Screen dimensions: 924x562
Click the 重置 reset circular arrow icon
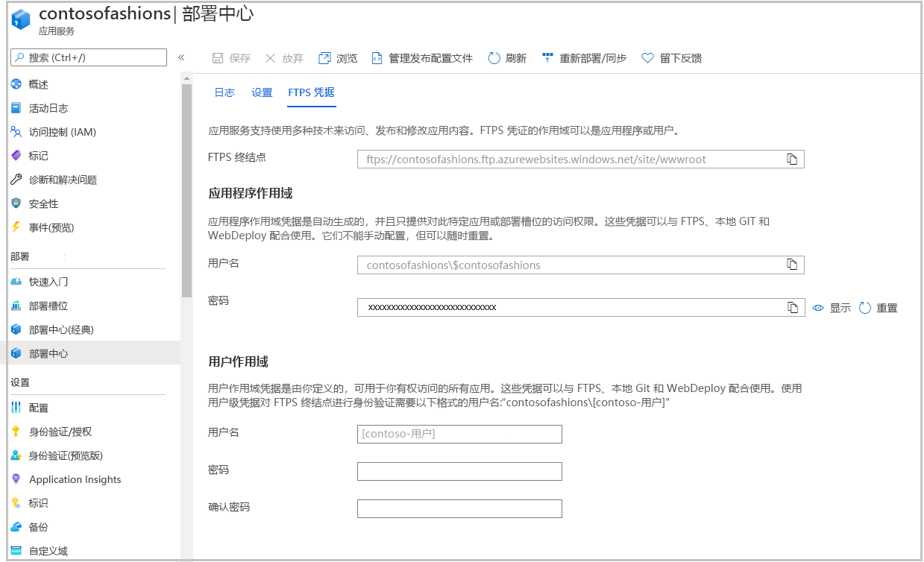865,308
